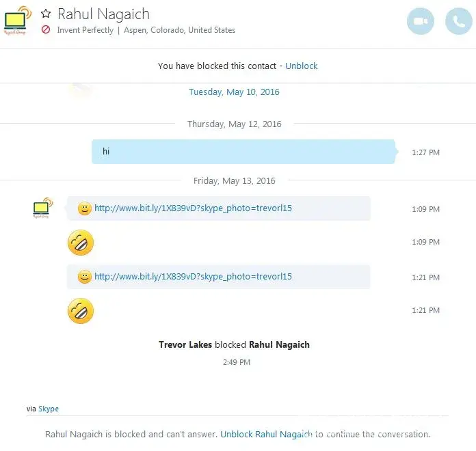Screen dimensions: 476x451
Task: Start a voice call with Rahul Nagaich
Action: (x=458, y=22)
